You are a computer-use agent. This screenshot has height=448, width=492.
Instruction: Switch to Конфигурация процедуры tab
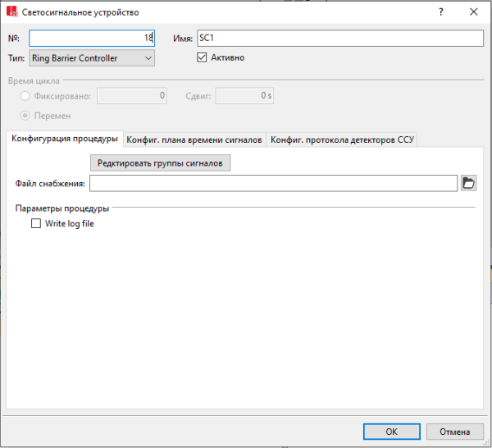(x=65, y=139)
